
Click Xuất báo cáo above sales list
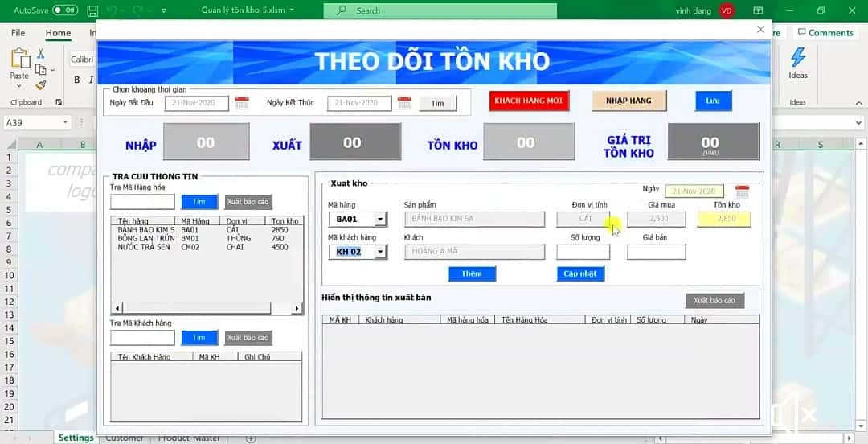click(x=714, y=301)
